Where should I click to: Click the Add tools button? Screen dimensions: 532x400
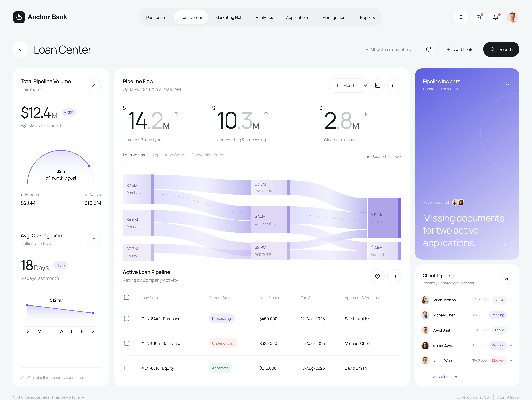coord(460,49)
